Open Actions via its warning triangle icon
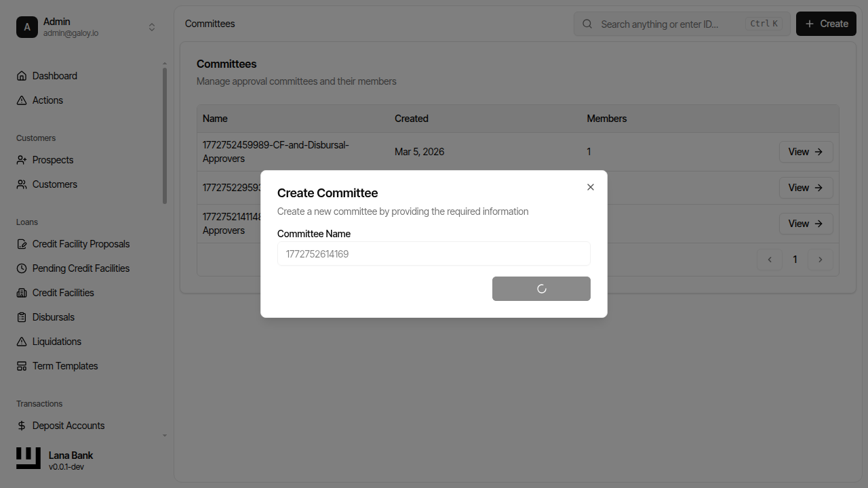 21,100
